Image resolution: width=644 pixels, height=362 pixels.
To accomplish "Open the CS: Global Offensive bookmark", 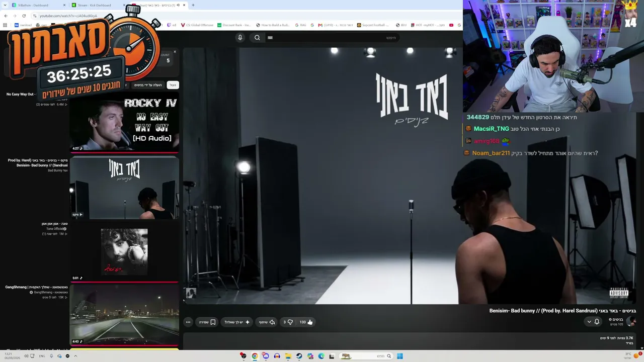I will pos(197,25).
